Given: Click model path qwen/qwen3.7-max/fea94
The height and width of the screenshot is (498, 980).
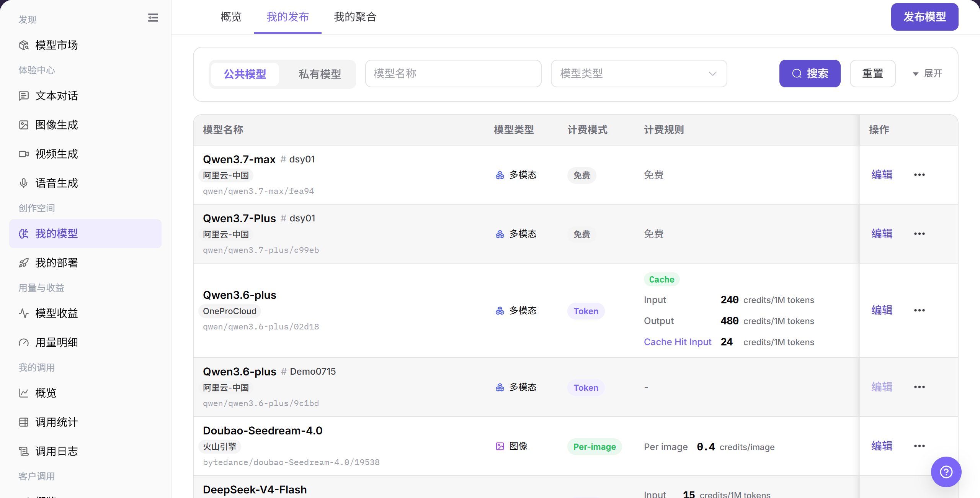Looking at the screenshot, I should coord(258,191).
